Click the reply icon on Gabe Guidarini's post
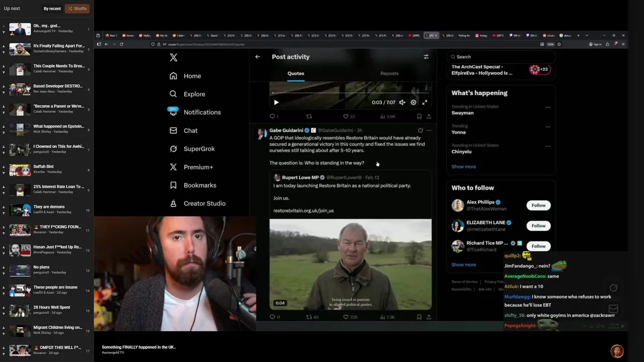This screenshot has height=362, width=644. coord(272,317)
